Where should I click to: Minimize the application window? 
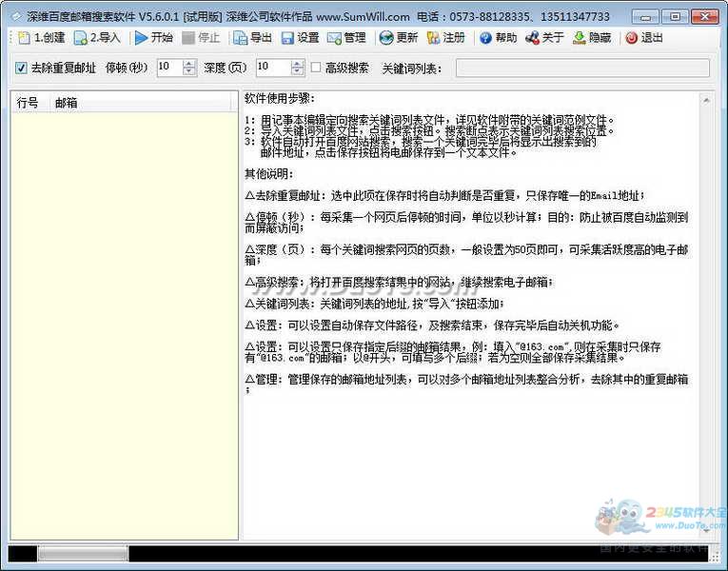tap(645, 17)
